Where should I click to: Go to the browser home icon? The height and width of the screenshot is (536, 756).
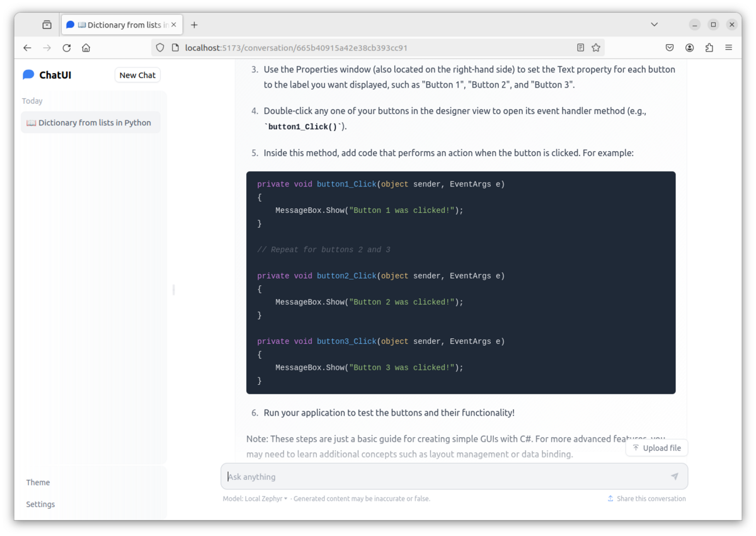(86, 48)
